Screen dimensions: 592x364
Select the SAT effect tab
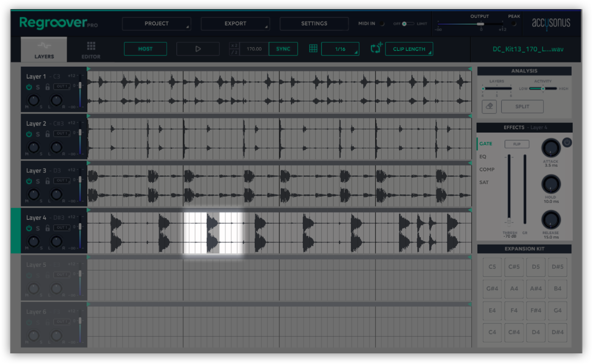point(484,182)
